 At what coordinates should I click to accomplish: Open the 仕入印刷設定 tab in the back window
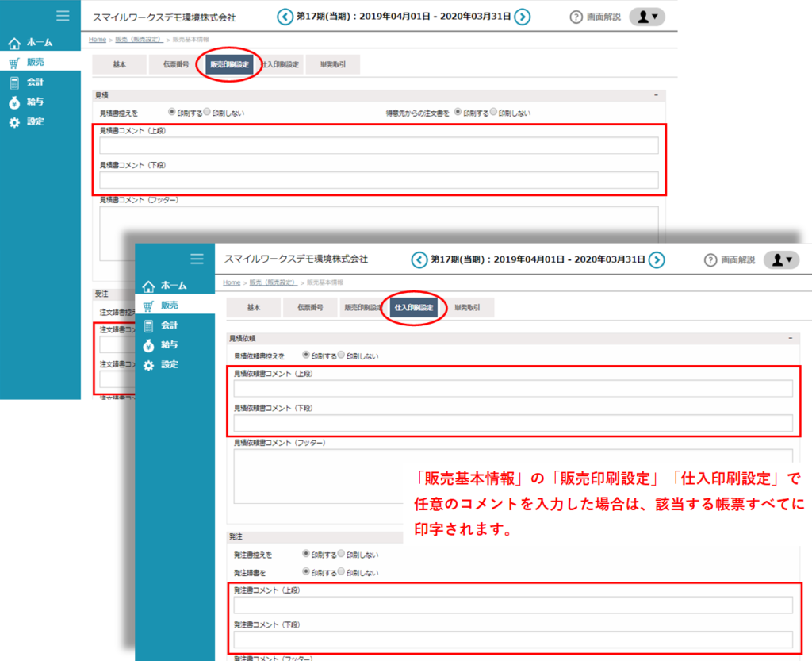280,64
